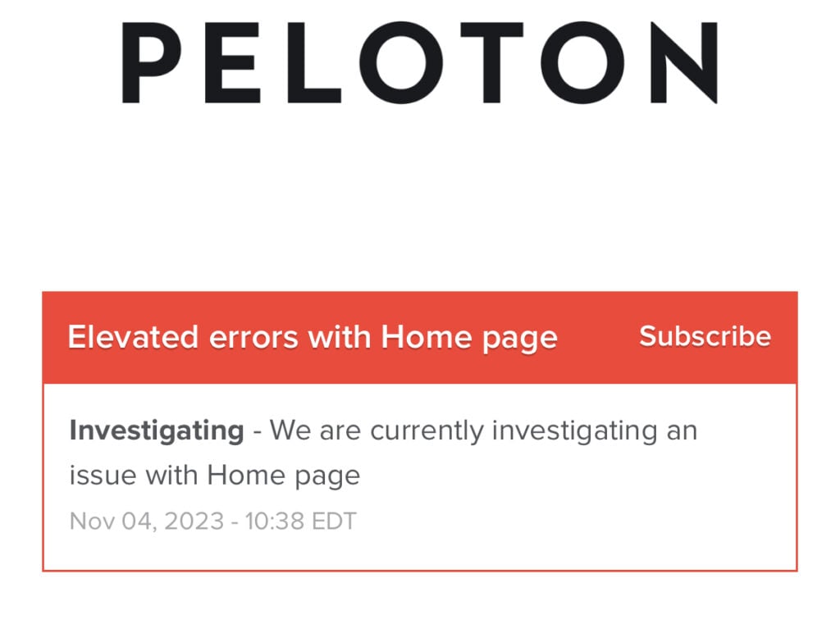Click the 'Investigating' status label
840x624 pixels.
(157, 429)
